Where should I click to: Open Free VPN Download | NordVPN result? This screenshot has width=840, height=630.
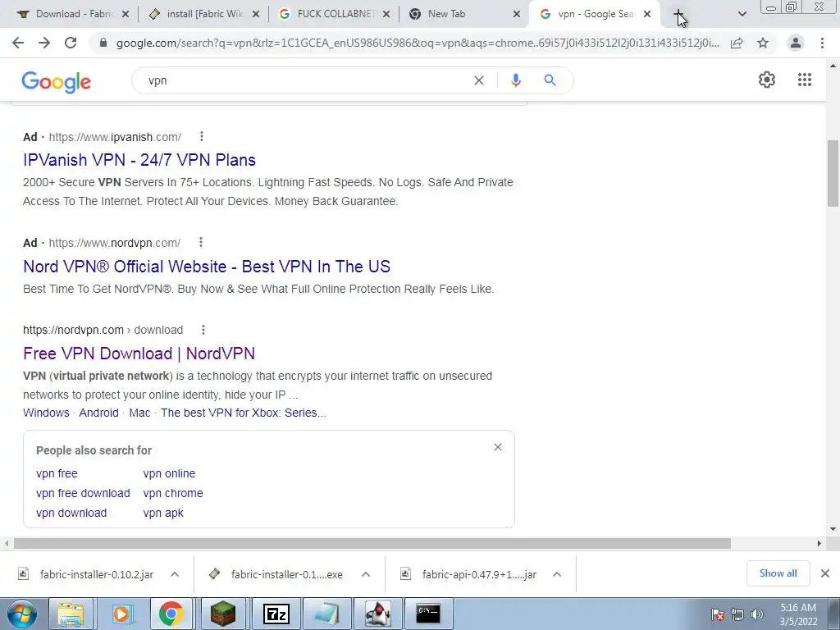click(139, 353)
